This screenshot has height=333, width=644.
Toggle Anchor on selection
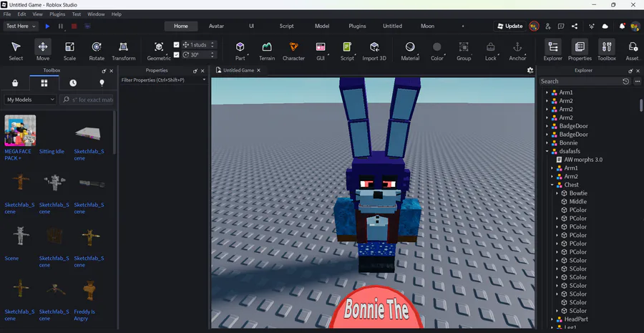tap(517, 51)
